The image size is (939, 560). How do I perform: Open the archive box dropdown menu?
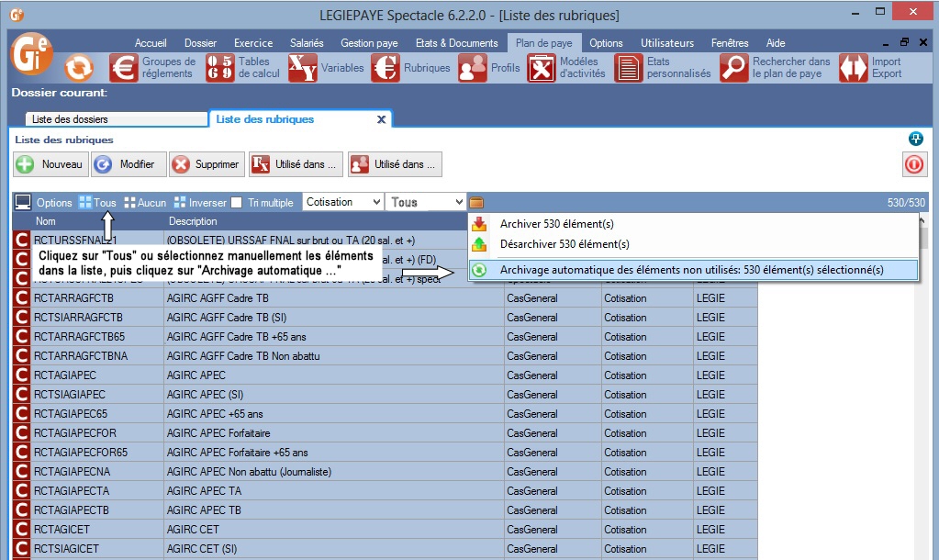476,203
